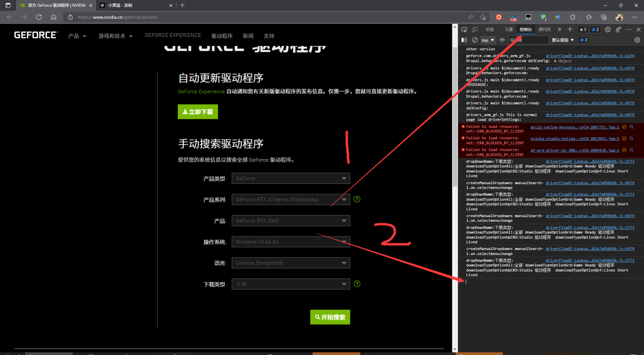This screenshot has width=644, height=355.
Task: Open the 产品类型 GeForce dropdown
Action: [x=291, y=178]
